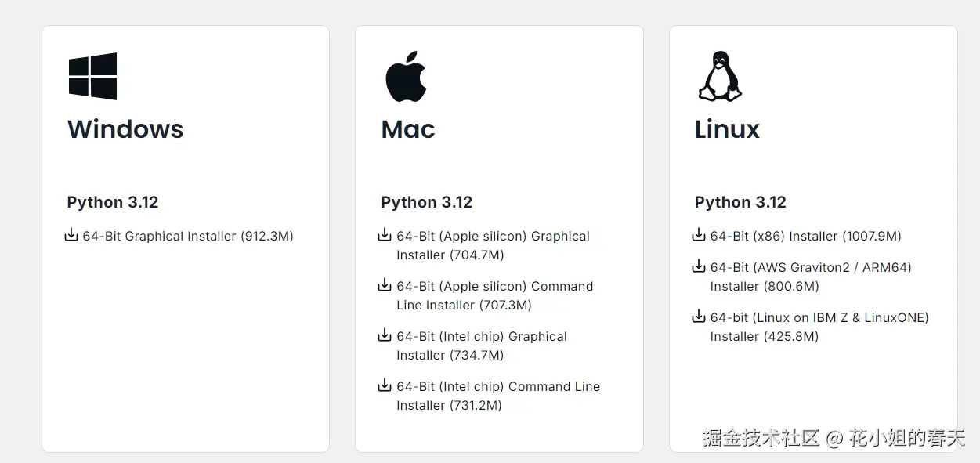Click the Windows logo icon
Image resolution: width=980 pixels, height=463 pixels.
(x=92, y=76)
